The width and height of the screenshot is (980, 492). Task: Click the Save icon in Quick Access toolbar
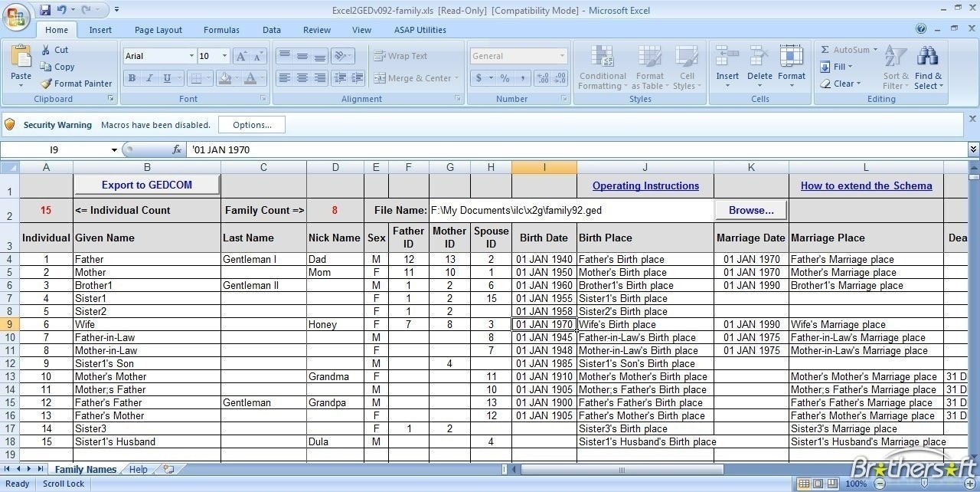pyautogui.click(x=45, y=10)
